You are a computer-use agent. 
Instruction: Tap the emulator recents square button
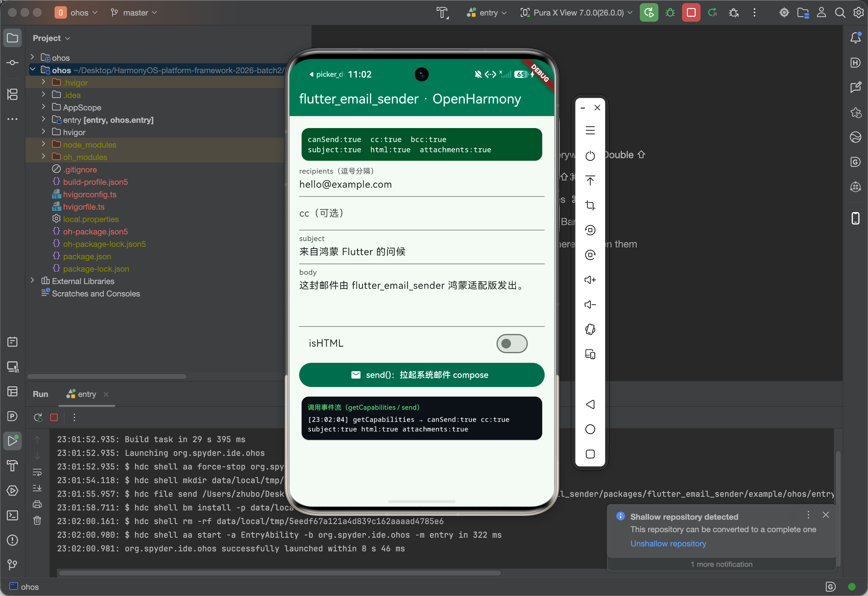click(590, 454)
